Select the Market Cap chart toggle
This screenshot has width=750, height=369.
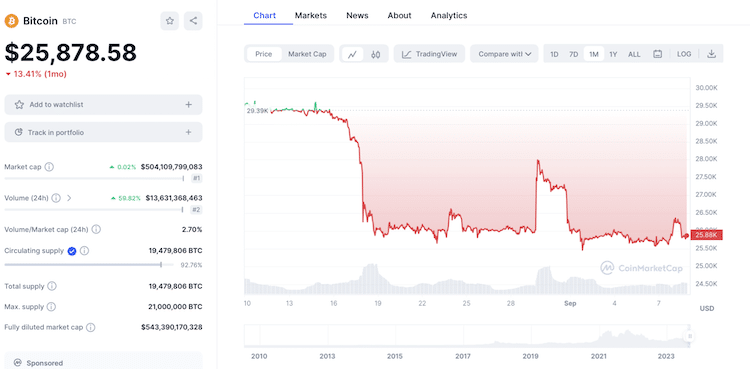coord(307,54)
